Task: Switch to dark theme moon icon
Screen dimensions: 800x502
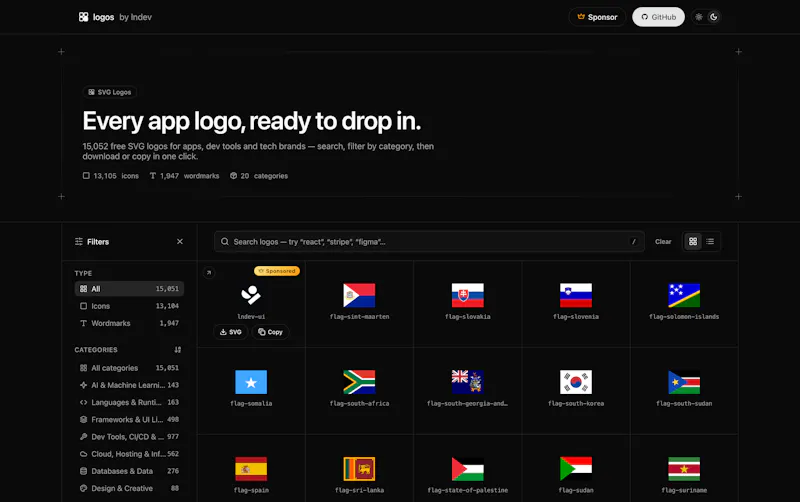Action: (714, 17)
